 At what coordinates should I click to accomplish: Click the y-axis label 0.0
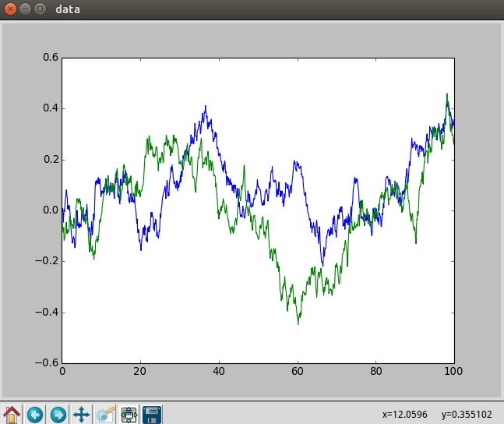click(51, 210)
